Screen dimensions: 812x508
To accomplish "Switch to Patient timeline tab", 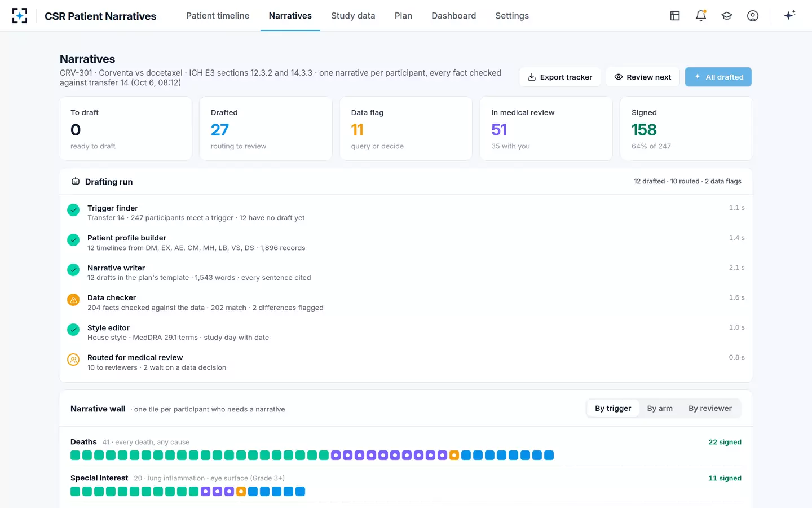I will pyautogui.click(x=218, y=16).
